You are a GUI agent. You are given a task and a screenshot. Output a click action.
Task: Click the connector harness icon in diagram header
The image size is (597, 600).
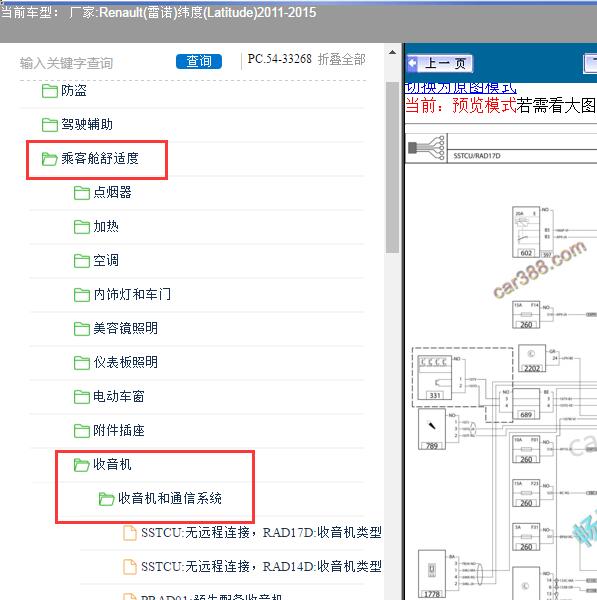(427, 148)
